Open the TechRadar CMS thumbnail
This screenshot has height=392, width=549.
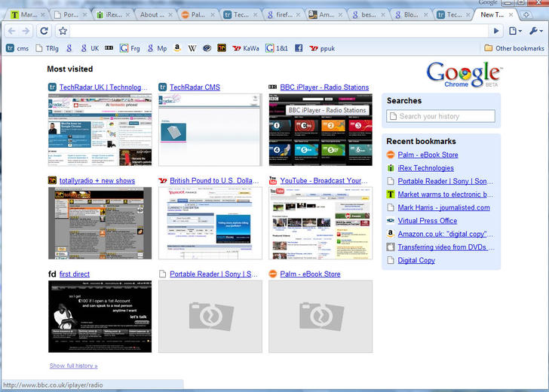210,130
